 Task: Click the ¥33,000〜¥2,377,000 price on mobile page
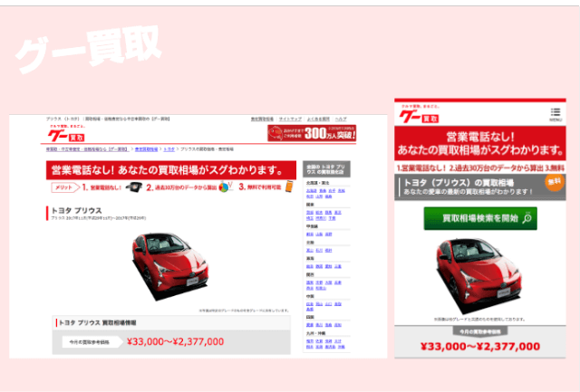pyautogui.click(x=479, y=346)
